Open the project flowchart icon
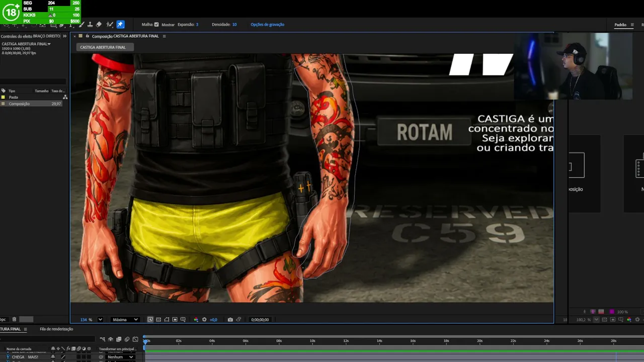The width and height of the screenshot is (644, 362). pos(65,97)
